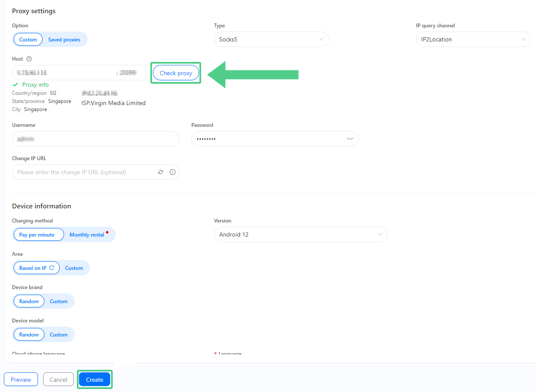The width and height of the screenshot is (536, 392).
Task: Set Device brand to Custom
Action: pos(59,301)
